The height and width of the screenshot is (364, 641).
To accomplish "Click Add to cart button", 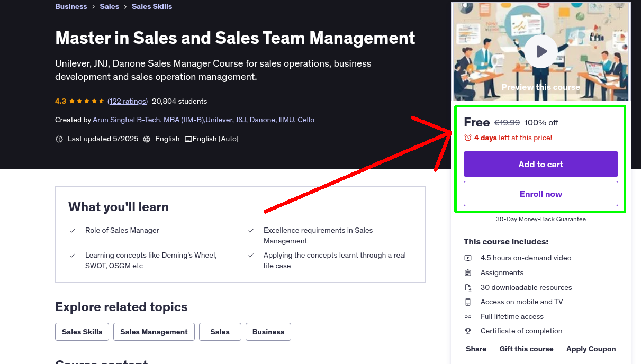I will pos(541,164).
